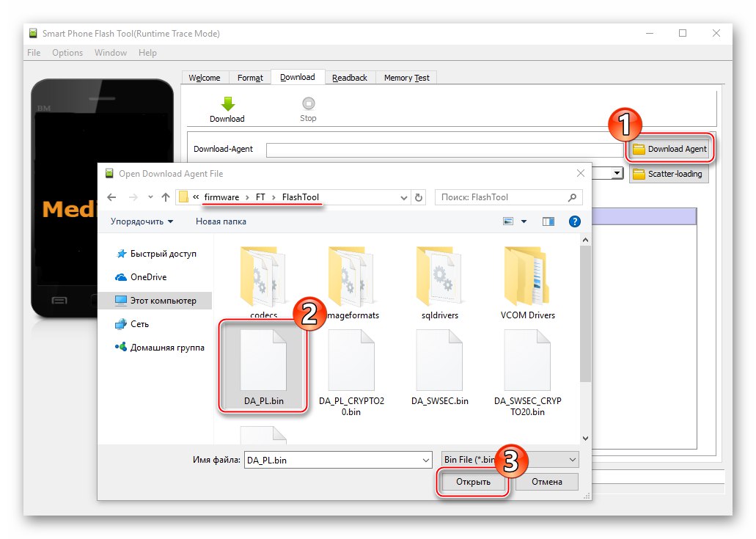Open Домашняя группа in sidebar
756x539 pixels.
tap(160, 348)
